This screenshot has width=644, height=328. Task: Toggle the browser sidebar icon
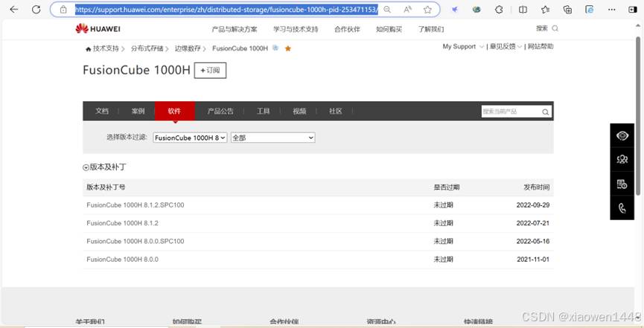[x=633, y=10]
